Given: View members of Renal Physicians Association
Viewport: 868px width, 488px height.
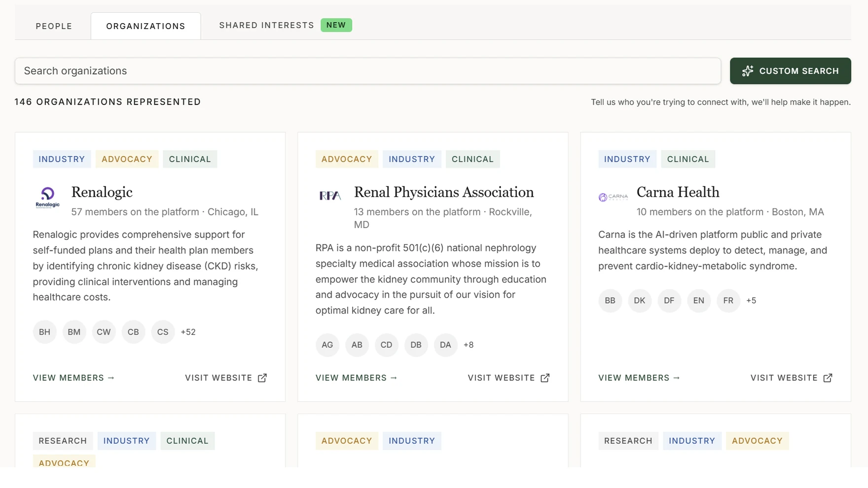Looking at the screenshot, I should 356,378.
